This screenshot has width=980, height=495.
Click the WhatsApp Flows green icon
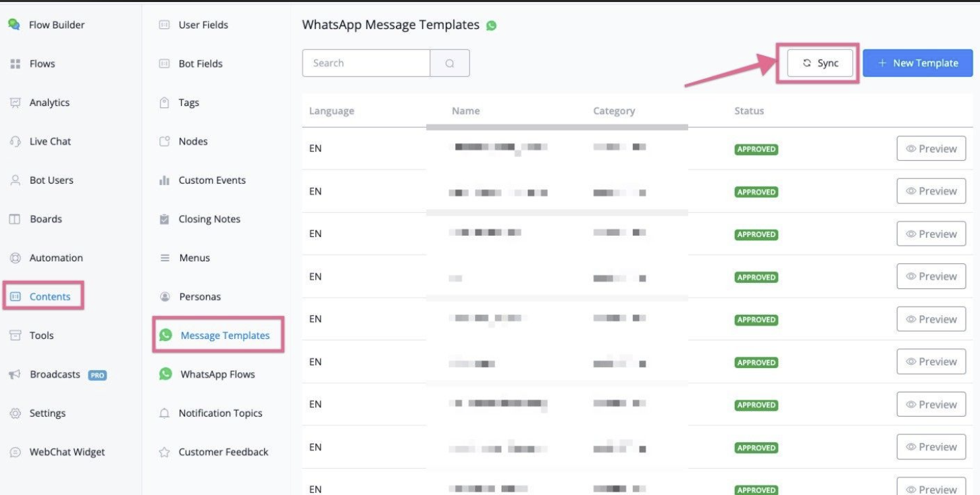coord(165,374)
